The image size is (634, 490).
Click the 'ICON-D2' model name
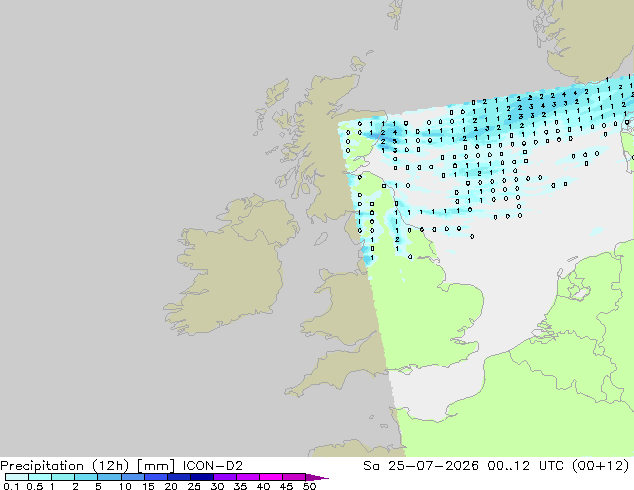tap(213, 466)
